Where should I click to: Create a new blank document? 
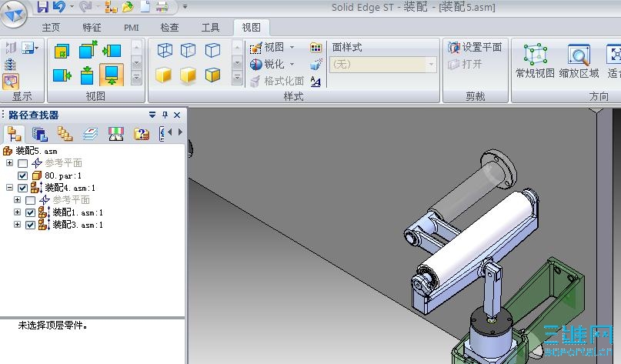(x=145, y=7)
